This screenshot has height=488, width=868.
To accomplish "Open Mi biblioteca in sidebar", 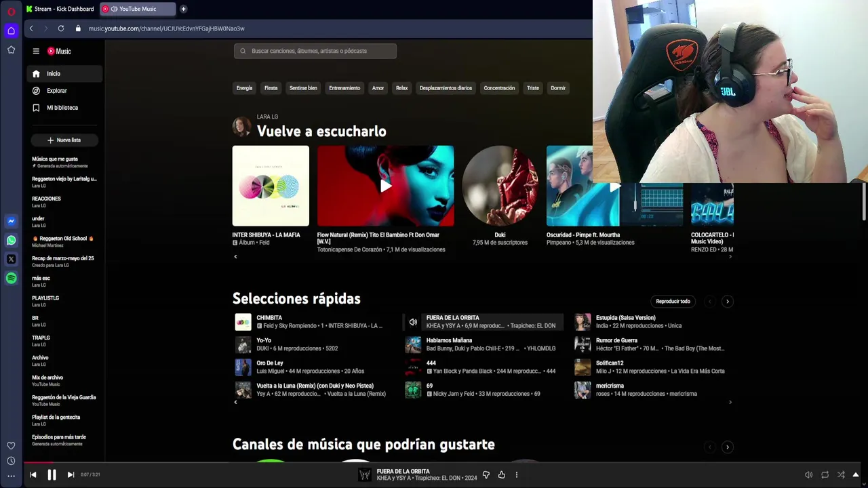I will [65, 107].
